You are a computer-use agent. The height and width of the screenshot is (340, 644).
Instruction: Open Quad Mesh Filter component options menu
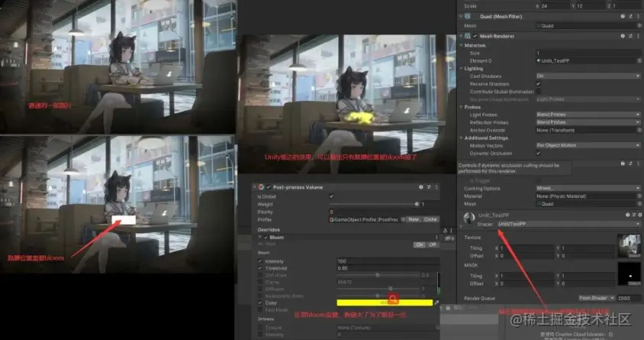click(638, 17)
